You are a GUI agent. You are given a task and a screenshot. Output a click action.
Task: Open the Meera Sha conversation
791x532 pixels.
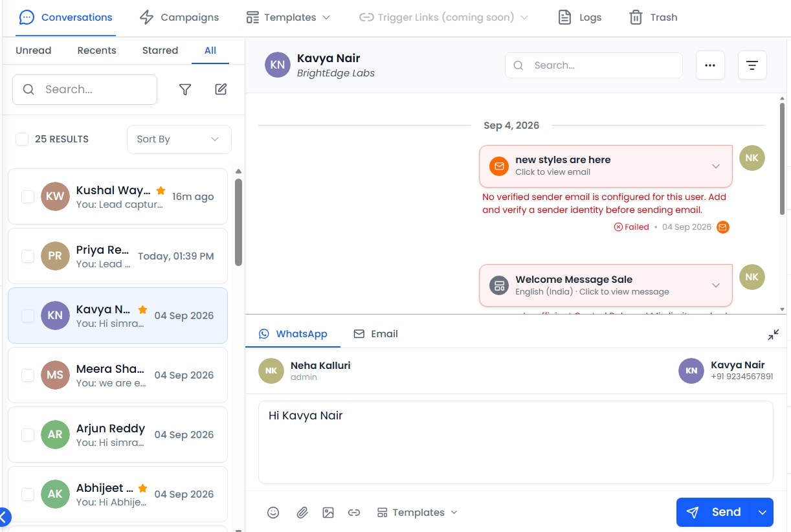click(x=118, y=375)
